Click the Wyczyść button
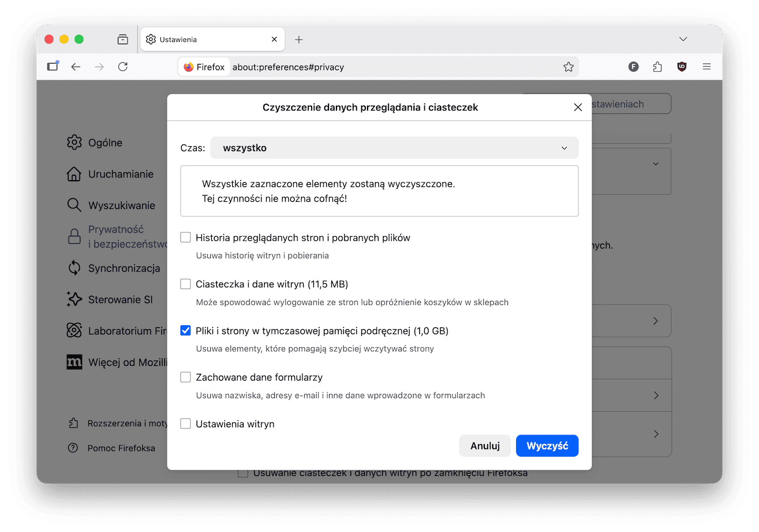The image size is (759, 532). pos(547,445)
